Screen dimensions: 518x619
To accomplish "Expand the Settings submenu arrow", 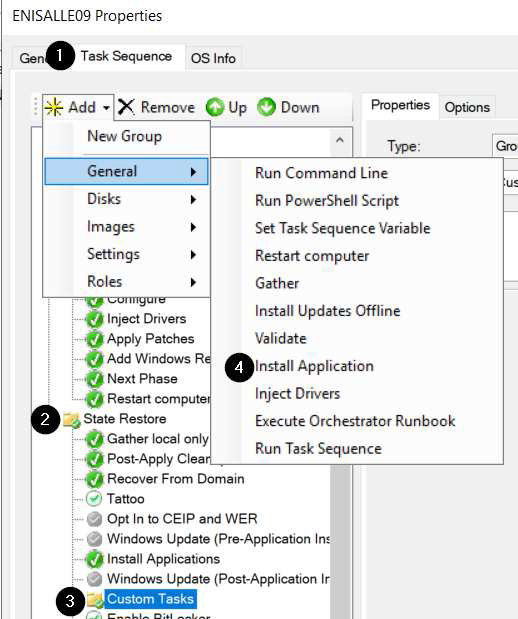I will (193, 255).
